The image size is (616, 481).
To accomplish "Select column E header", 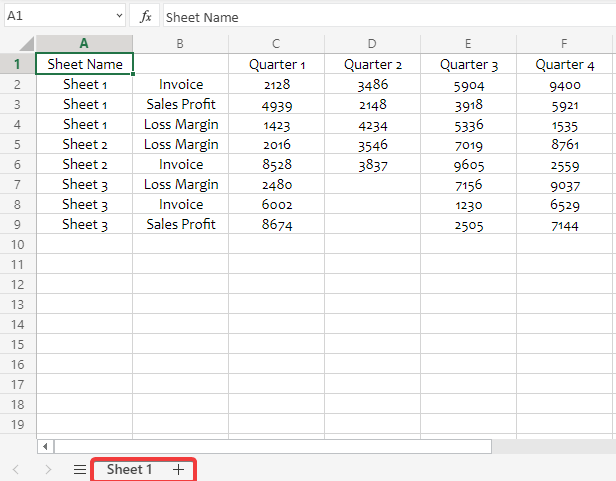I will pyautogui.click(x=468, y=44).
